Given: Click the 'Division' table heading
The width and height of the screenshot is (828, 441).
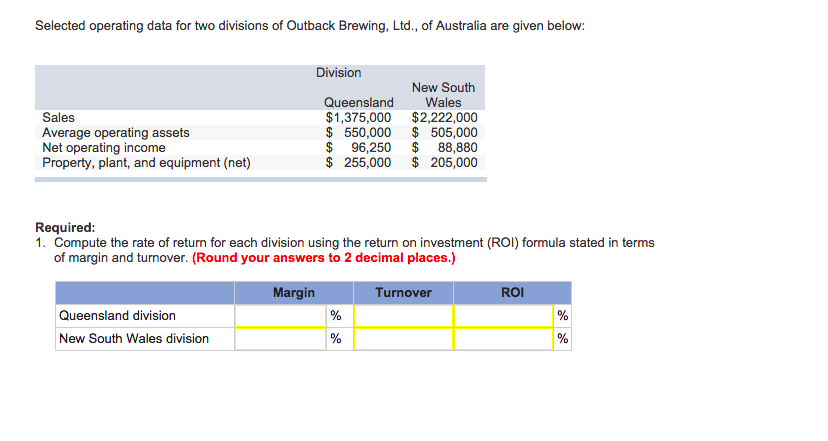Looking at the screenshot, I should 338,72.
